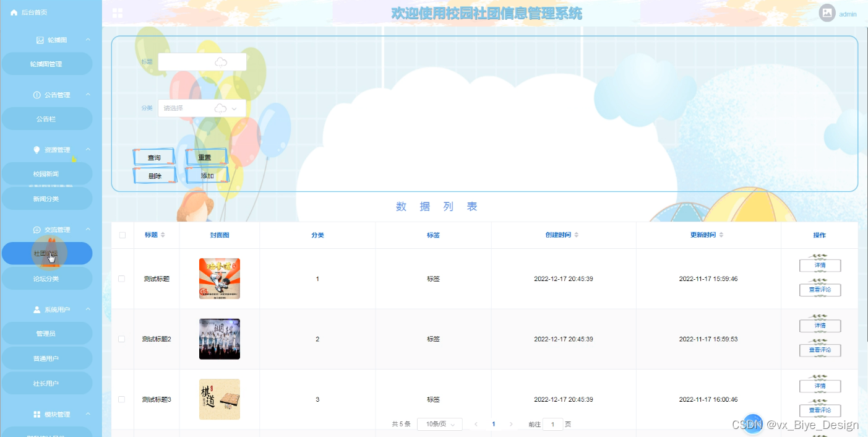Viewport: 868px width, 437px height.
Task: Open 普通用户 in the sidebar
Action: tap(47, 358)
